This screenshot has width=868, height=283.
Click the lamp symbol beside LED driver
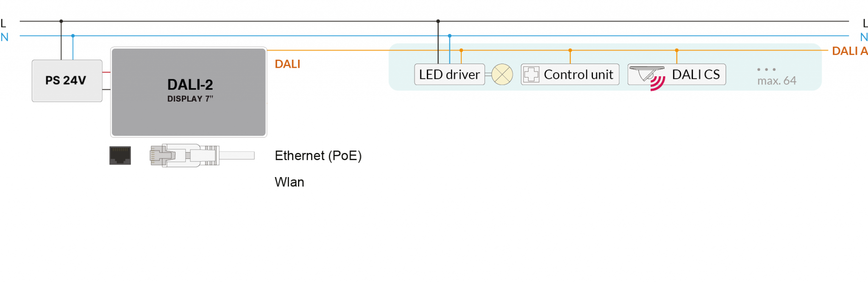coord(502,75)
